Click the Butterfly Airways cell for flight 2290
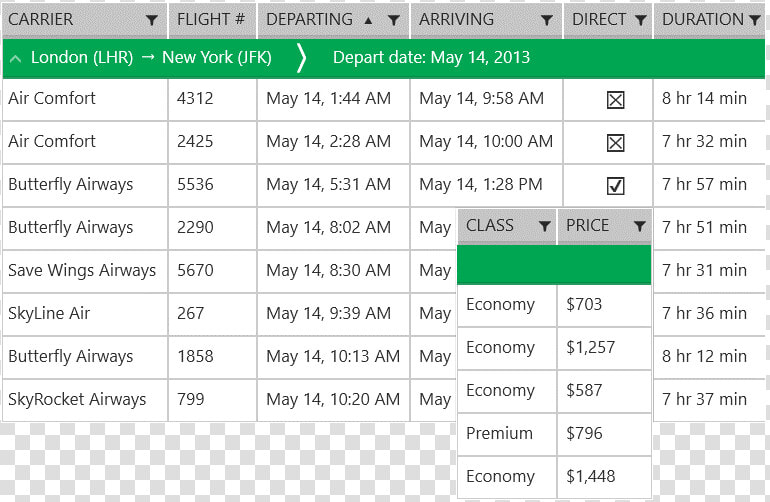The image size is (770, 502). point(85,228)
